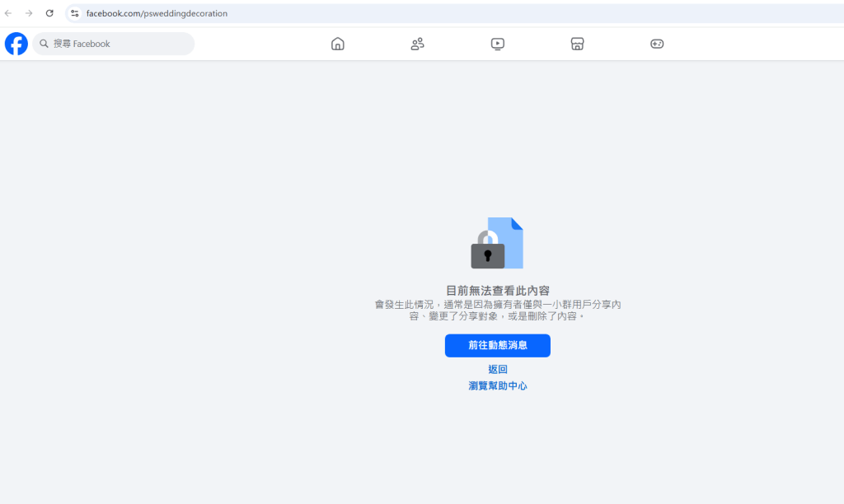This screenshot has width=844, height=504.
Task: Click the 目前無法查看此內容 heading
Action: (x=497, y=291)
